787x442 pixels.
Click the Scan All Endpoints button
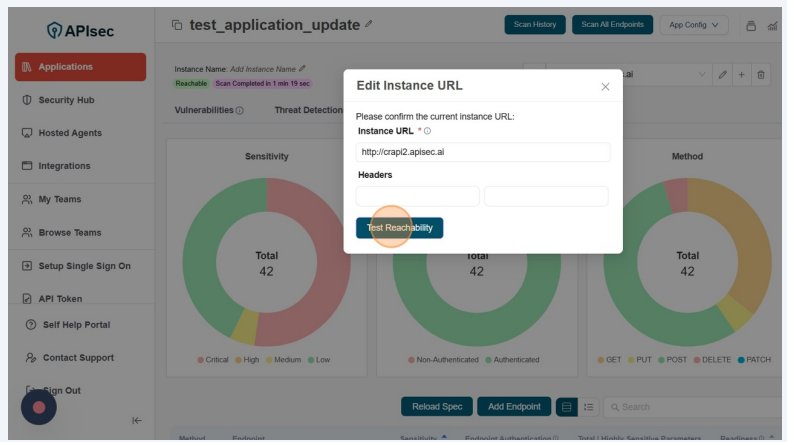point(613,25)
